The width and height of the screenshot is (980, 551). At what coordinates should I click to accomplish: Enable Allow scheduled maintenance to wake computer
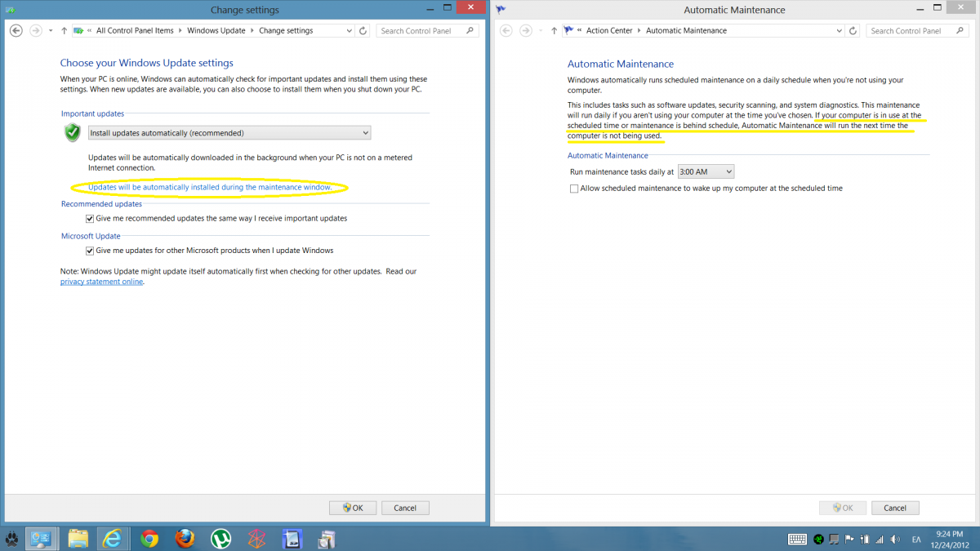[x=574, y=189]
